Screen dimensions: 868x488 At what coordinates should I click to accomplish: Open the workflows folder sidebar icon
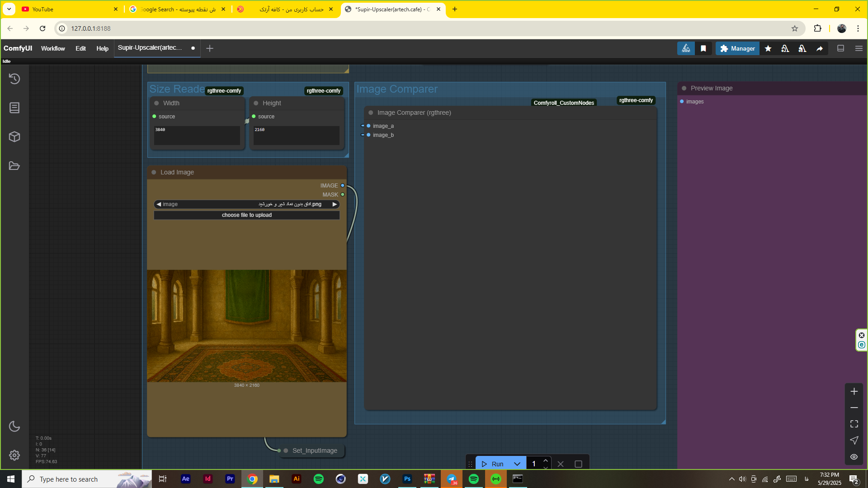[14, 166]
